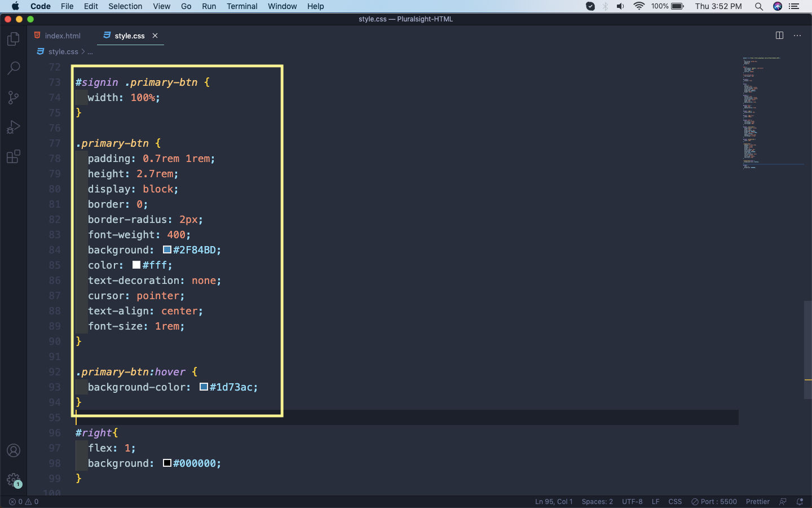The width and height of the screenshot is (812, 508).
Task: Open the feedback icon in status bar
Action: (783, 501)
